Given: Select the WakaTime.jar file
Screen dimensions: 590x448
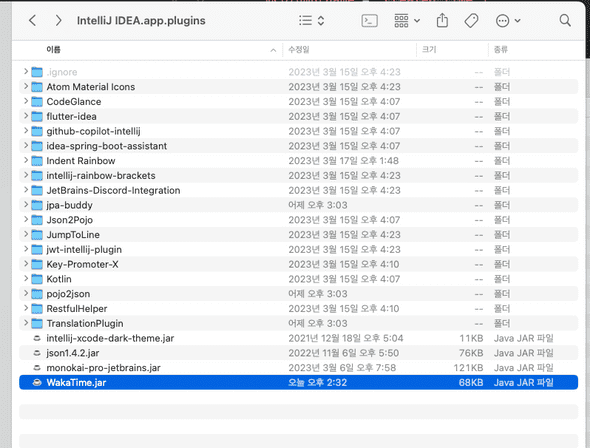Looking at the screenshot, I should tap(298, 383).
